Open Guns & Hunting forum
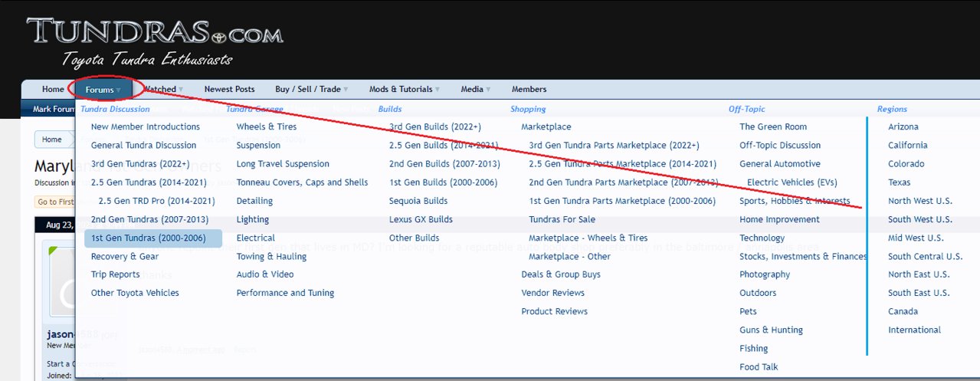The height and width of the screenshot is (381, 980). click(771, 330)
